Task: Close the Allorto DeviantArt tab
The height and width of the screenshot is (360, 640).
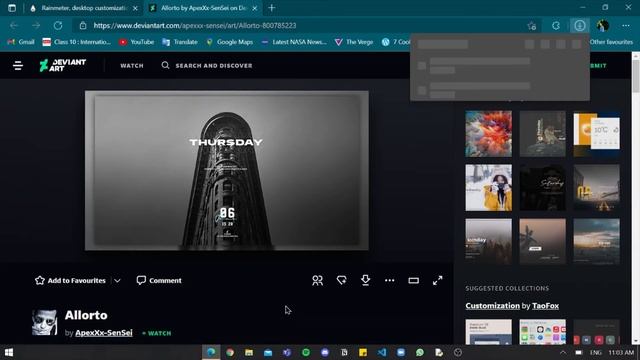Action: click(255, 8)
